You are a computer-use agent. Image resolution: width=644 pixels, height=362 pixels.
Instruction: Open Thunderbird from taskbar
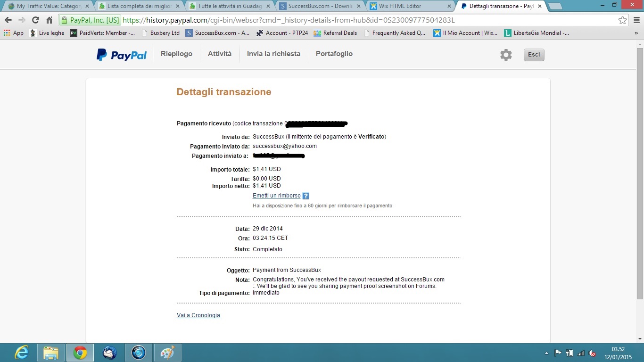pyautogui.click(x=109, y=353)
